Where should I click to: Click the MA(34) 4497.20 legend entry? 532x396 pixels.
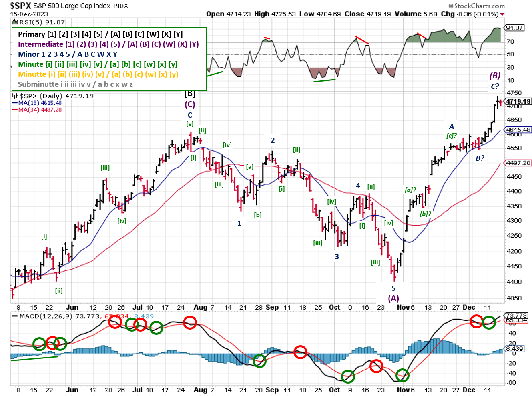37,110
